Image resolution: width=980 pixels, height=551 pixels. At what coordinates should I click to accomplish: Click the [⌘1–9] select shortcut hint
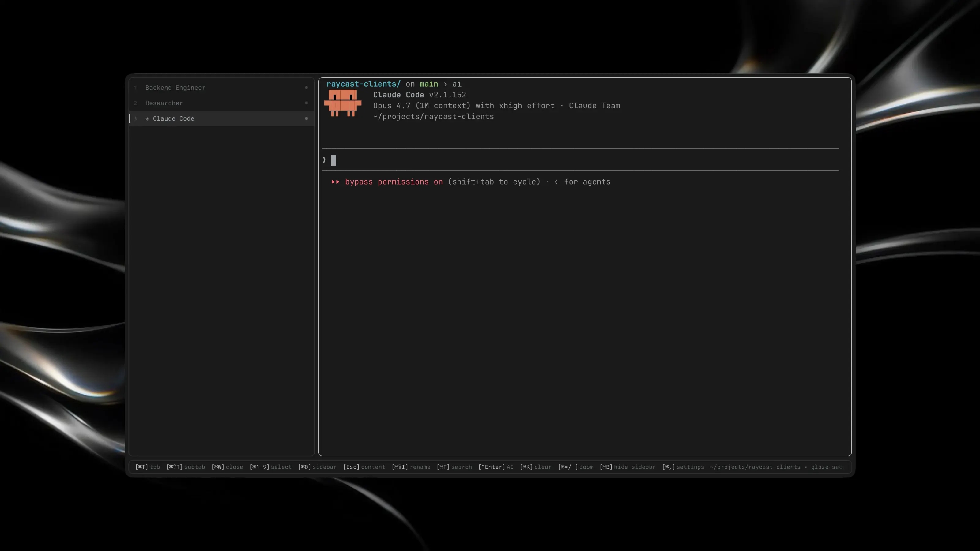point(270,467)
